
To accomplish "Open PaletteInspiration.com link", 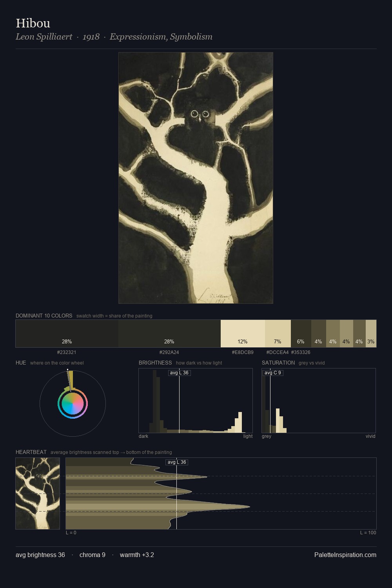I will coord(345,555).
